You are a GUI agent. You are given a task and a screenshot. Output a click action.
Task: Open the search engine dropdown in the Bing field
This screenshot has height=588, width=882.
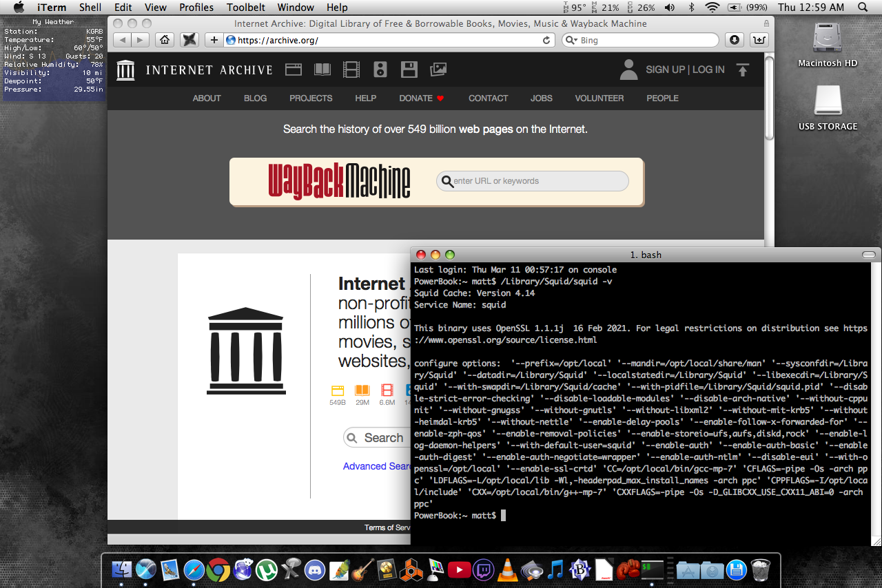coord(571,41)
